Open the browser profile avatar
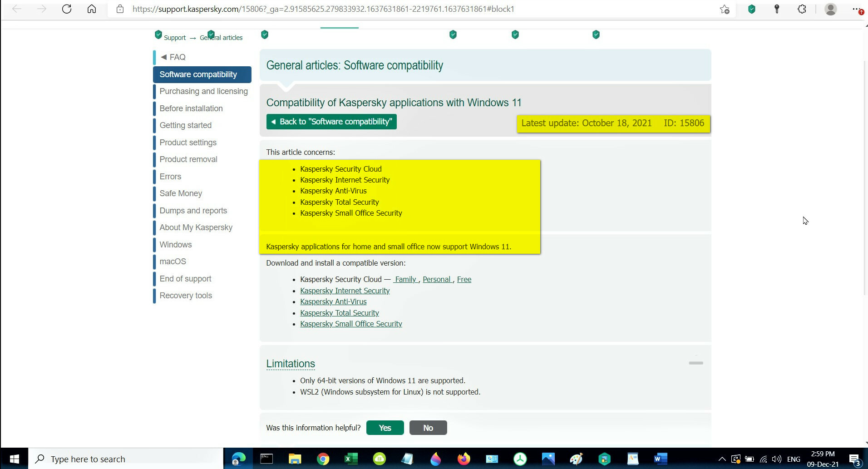868x469 pixels. pos(831,9)
